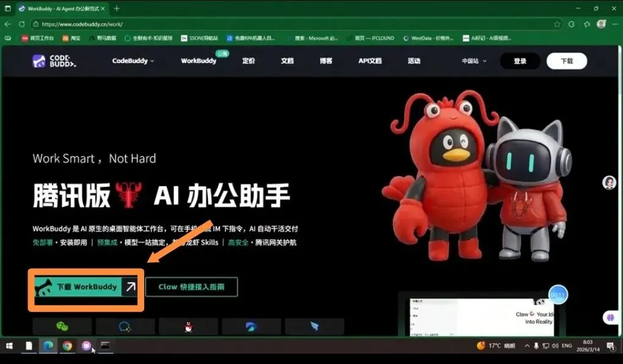Image resolution: width=623 pixels, height=364 pixels.
Task: Click the CodeBuddy logo in the header
Action: coord(54,61)
